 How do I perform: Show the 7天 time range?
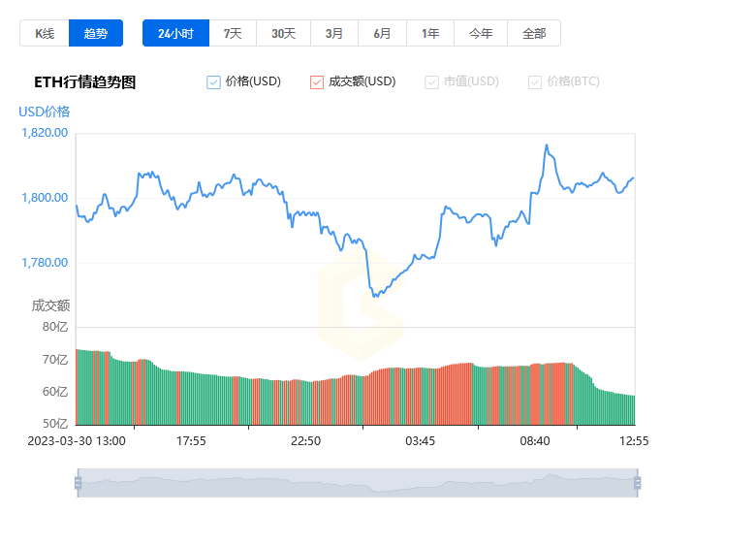(x=233, y=33)
